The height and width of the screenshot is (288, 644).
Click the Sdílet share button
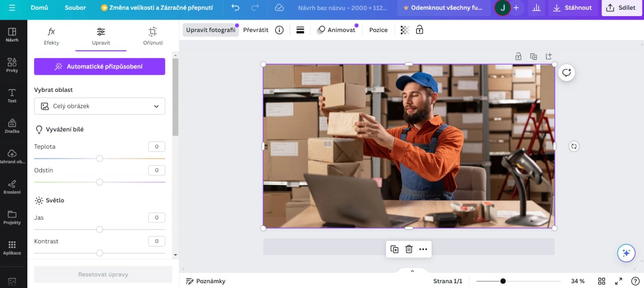pyautogui.click(x=622, y=8)
